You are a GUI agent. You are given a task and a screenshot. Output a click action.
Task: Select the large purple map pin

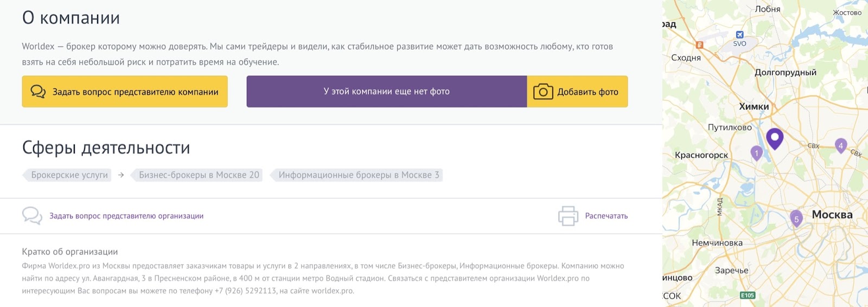pos(775,139)
